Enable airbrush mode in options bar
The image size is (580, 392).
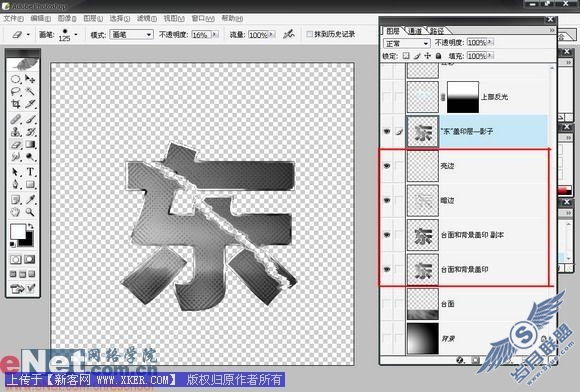tap(289, 34)
